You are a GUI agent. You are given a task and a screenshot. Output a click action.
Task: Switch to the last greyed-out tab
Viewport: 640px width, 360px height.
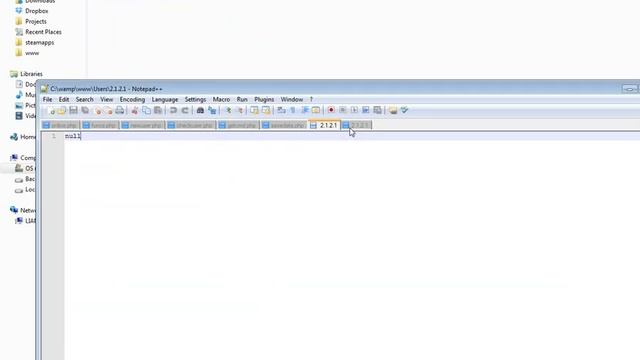pos(356,125)
